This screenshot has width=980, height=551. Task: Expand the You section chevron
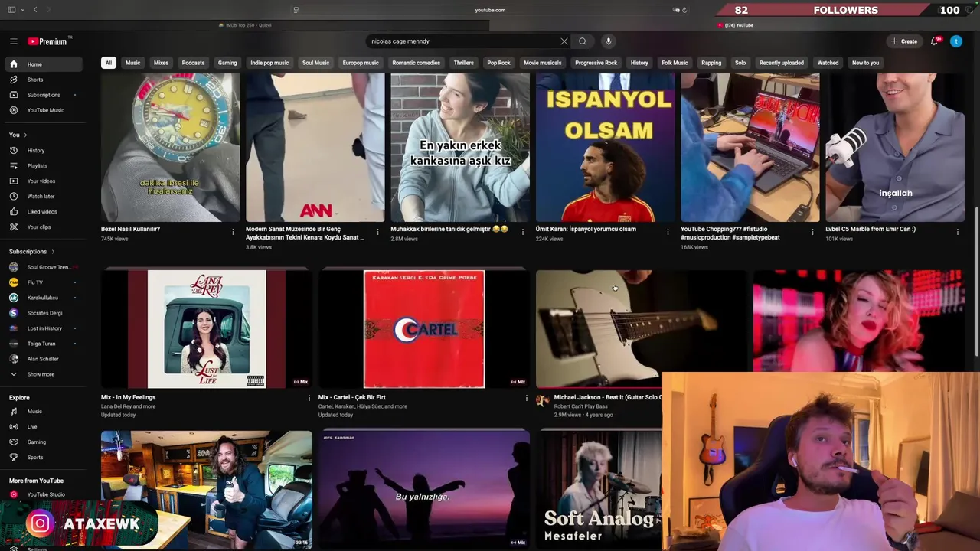coord(25,135)
